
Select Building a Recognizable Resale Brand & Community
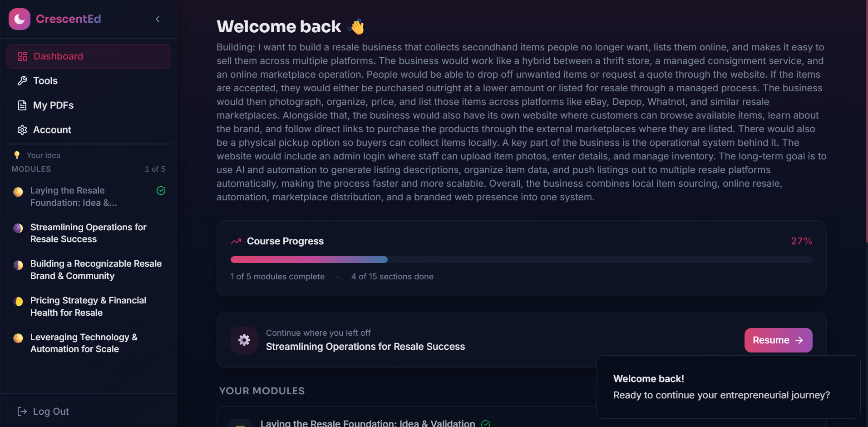89,270
